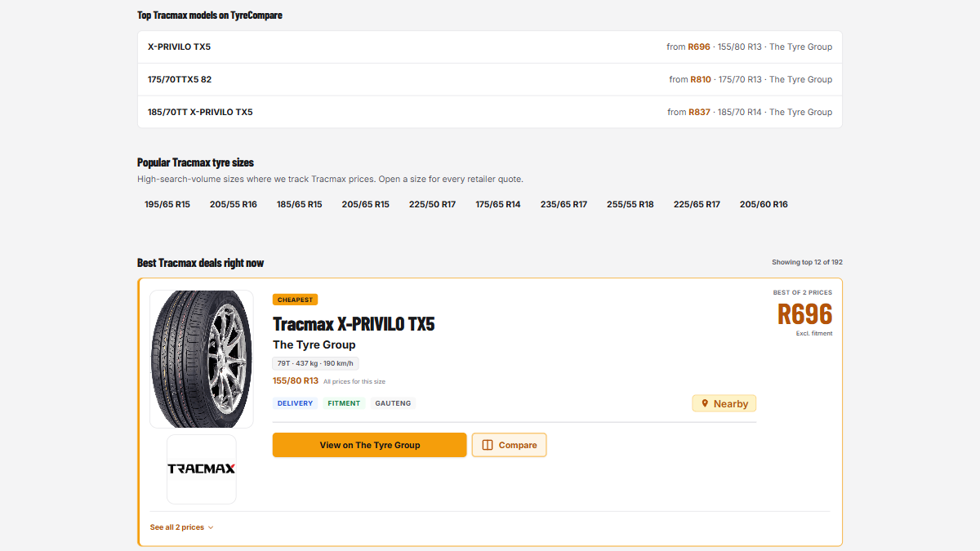The width and height of the screenshot is (980, 551).
Task: Click the Compare button
Action: 509,445
